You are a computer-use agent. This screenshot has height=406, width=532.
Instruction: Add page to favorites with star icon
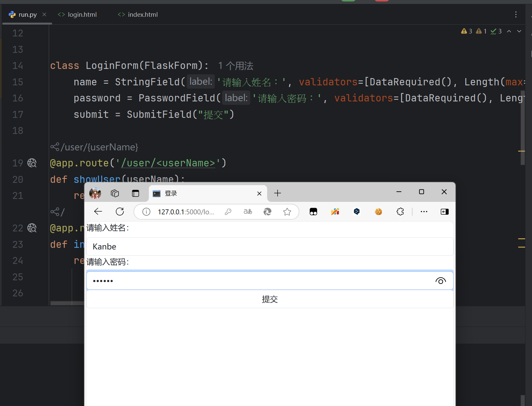tap(287, 212)
